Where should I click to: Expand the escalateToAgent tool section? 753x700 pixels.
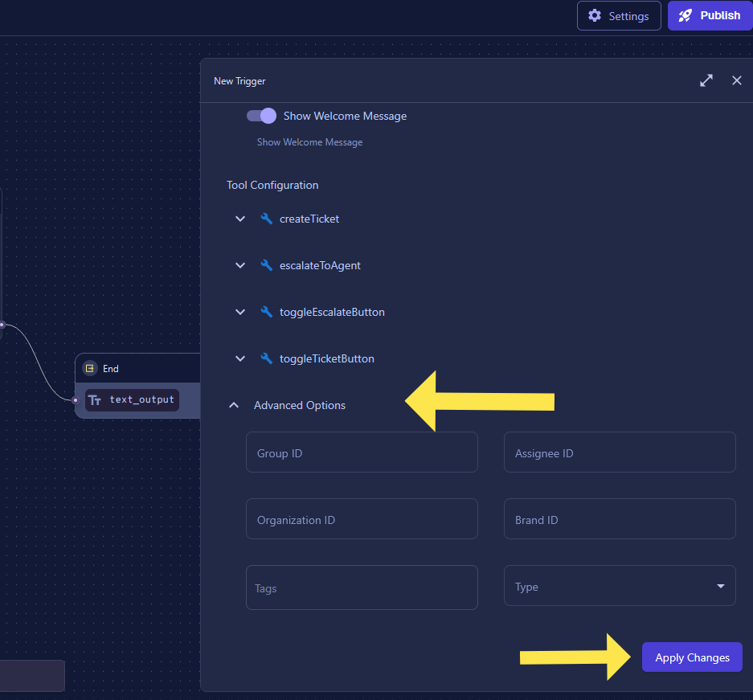coord(240,265)
